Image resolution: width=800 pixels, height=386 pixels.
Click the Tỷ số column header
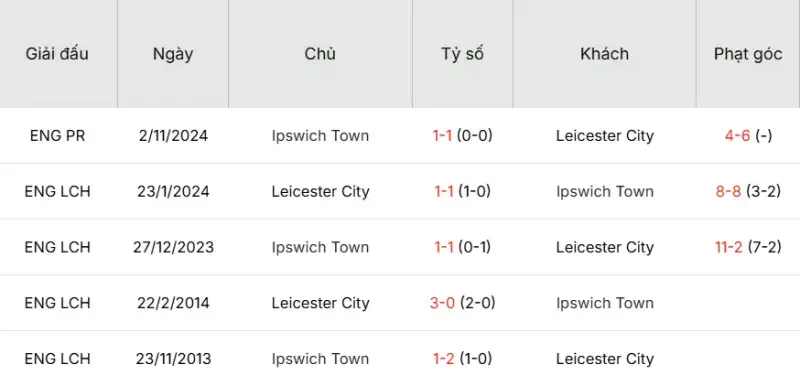tap(463, 54)
